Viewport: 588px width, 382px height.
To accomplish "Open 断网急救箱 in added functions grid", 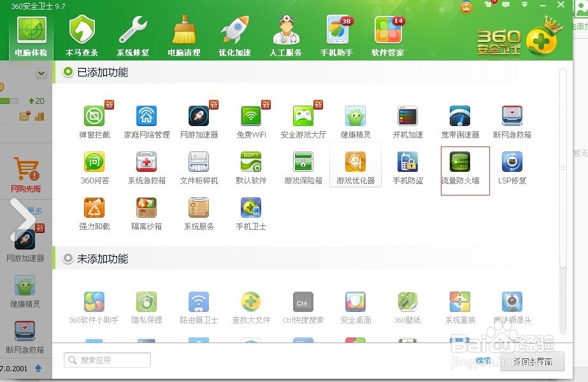I will [x=512, y=121].
